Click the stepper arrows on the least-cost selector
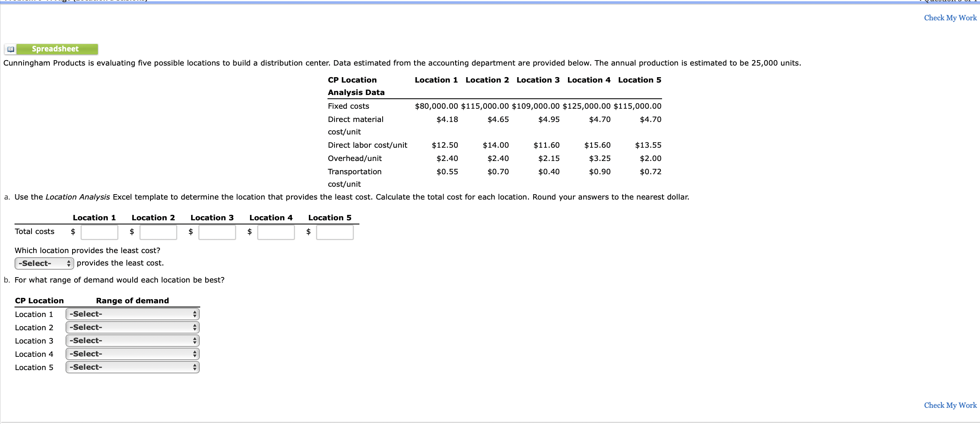The image size is (980, 424). click(69, 263)
